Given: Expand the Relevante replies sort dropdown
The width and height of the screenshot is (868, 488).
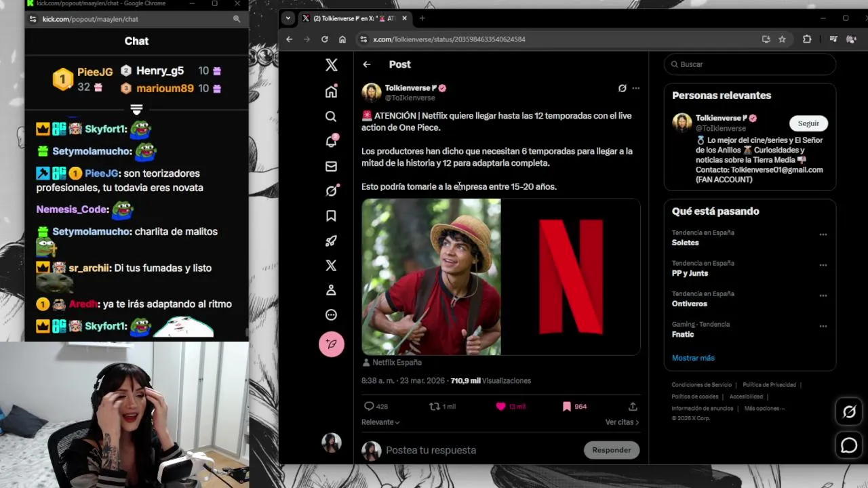Looking at the screenshot, I should [380, 422].
